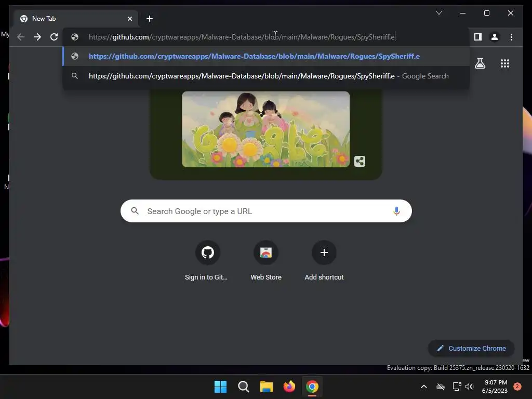
Task: Open notifications badge showing 2
Action: click(x=517, y=387)
